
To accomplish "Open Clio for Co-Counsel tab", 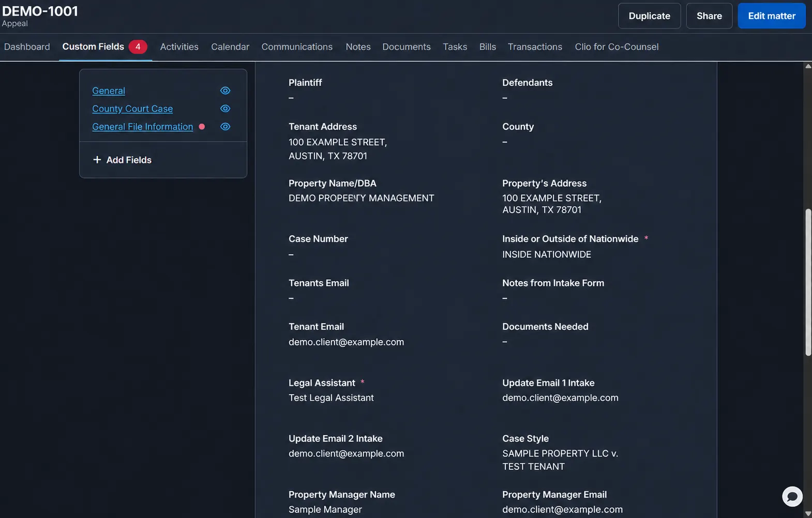I will click(x=616, y=47).
